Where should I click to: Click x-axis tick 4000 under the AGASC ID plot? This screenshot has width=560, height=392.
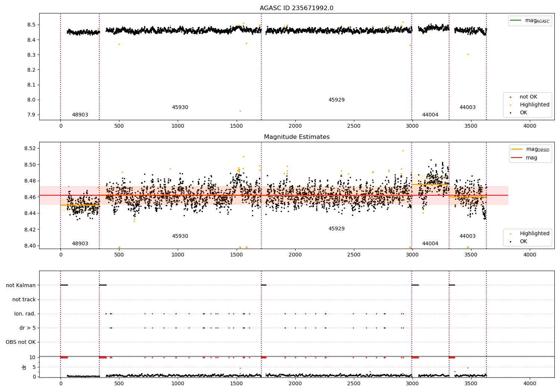pos(530,126)
